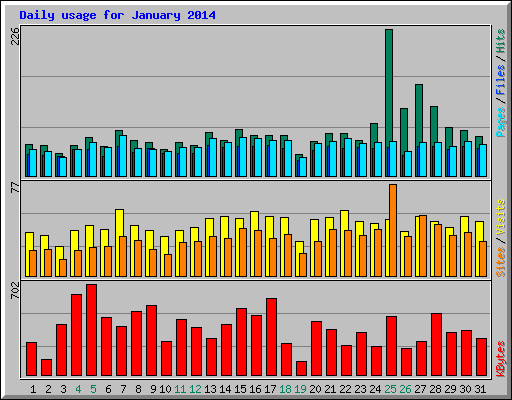Screen dimensions: 512x400
Task: Click the green 'Hits' legend label
Action: coord(500,41)
